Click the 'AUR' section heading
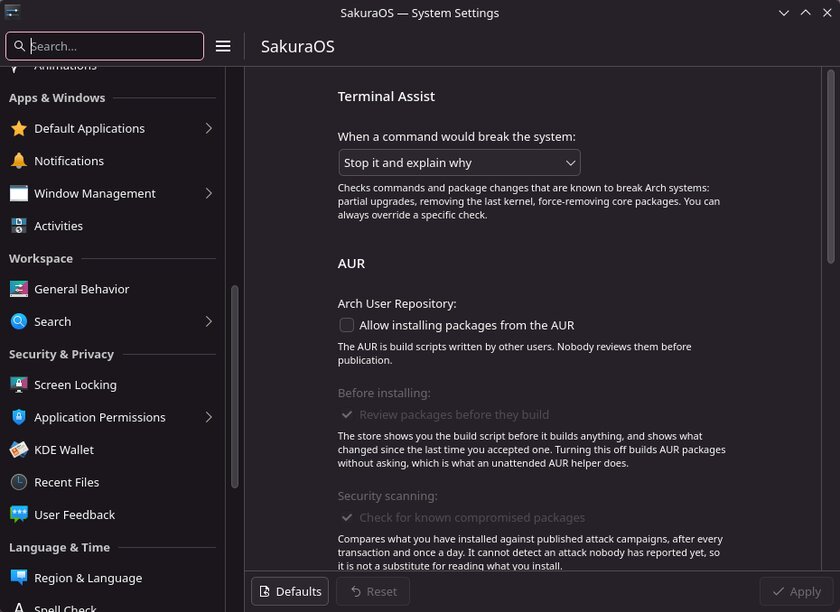Viewport: 840px width, 612px height. click(351, 264)
